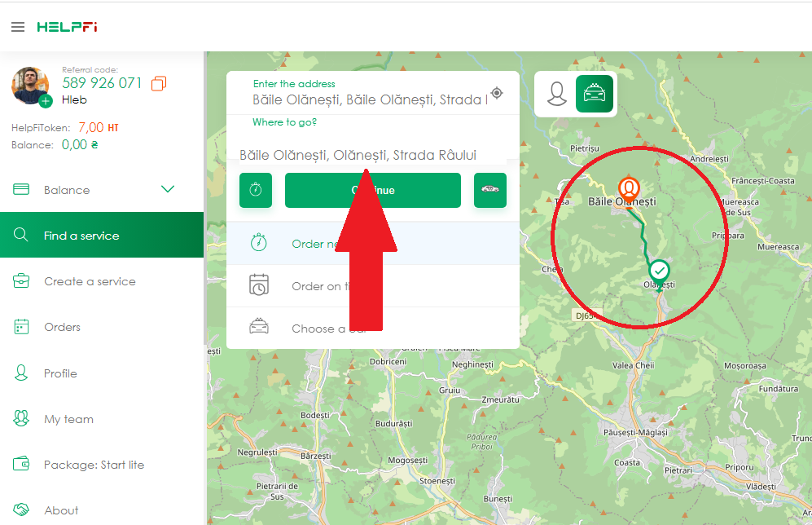Open Order on time scheduling option
Screen dimensions: 812x525
pos(319,286)
